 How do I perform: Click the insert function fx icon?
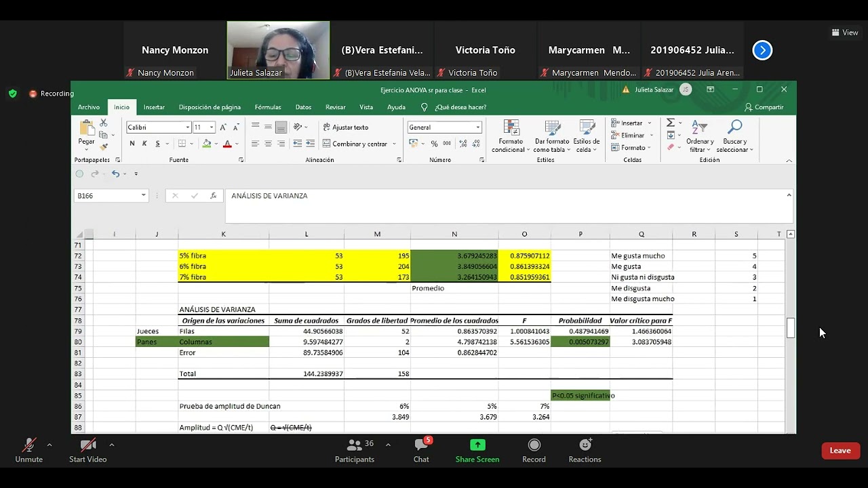pos(213,195)
